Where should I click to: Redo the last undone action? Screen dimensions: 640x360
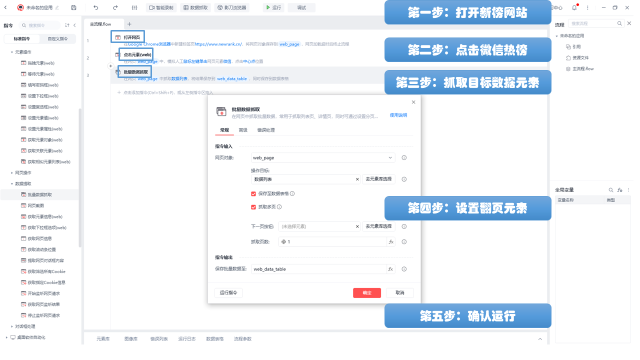(115, 7)
